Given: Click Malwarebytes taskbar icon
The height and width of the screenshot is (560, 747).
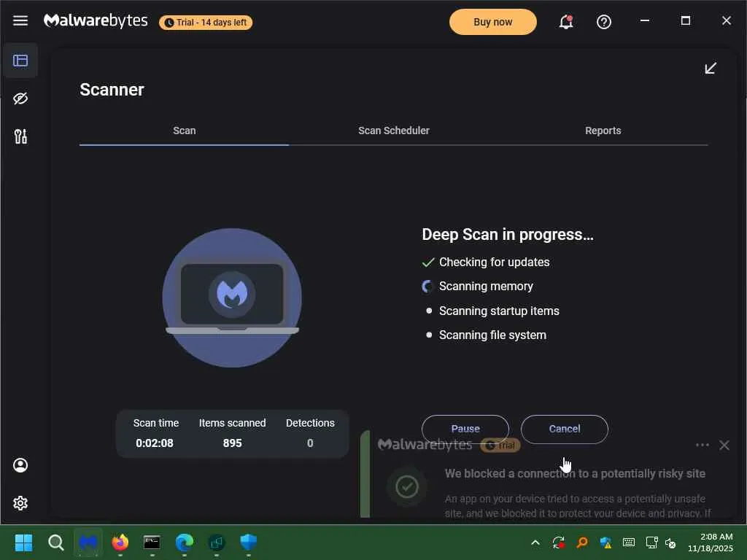Looking at the screenshot, I should pyautogui.click(x=88, y=542).
